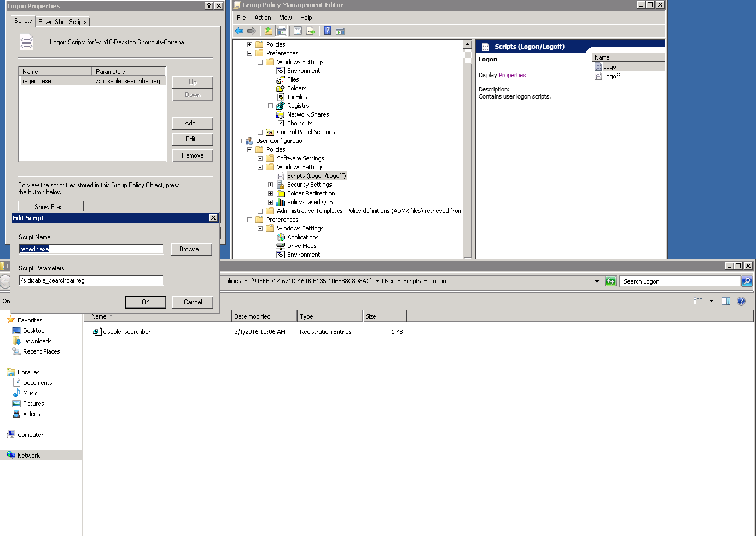Image resolution: width=756 pixels, height=536 pixels.
Task: Open the disable_searchbar registry file
Action: click(x=126, y=332)
